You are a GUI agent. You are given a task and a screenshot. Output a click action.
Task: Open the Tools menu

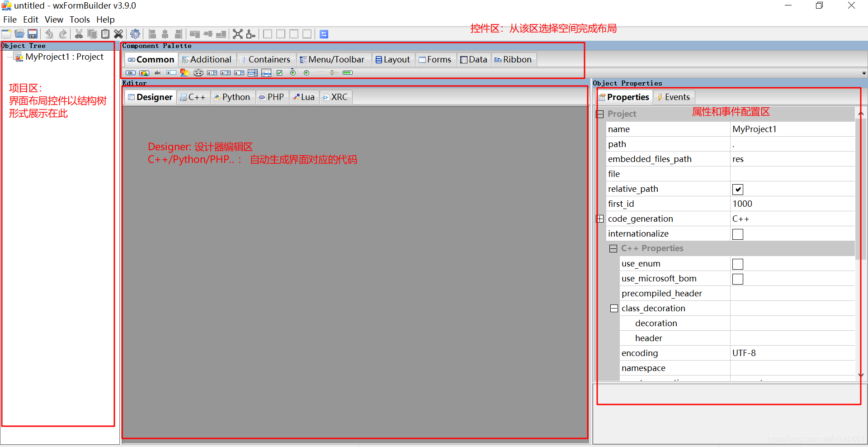pos(80,19)
